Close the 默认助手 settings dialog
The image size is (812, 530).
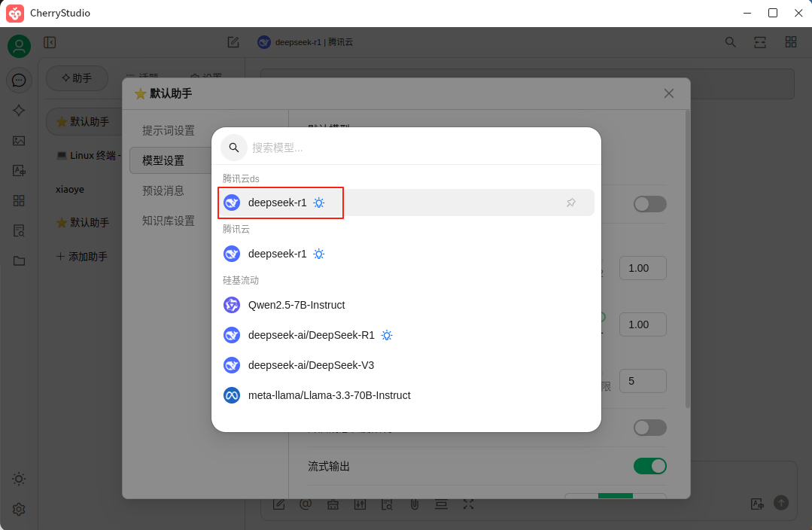(668, 93)
